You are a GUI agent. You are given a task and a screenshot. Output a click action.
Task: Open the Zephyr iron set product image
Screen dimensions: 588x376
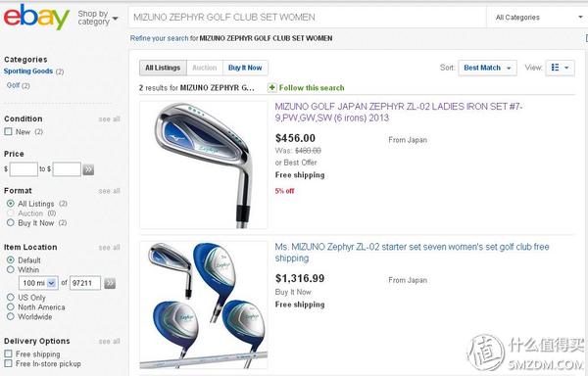204,164
